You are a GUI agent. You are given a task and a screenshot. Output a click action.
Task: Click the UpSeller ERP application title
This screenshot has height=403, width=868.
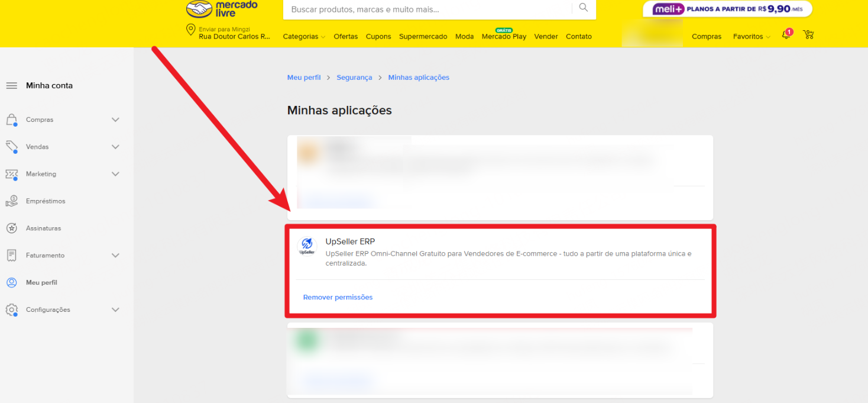[x=350, y=241]
